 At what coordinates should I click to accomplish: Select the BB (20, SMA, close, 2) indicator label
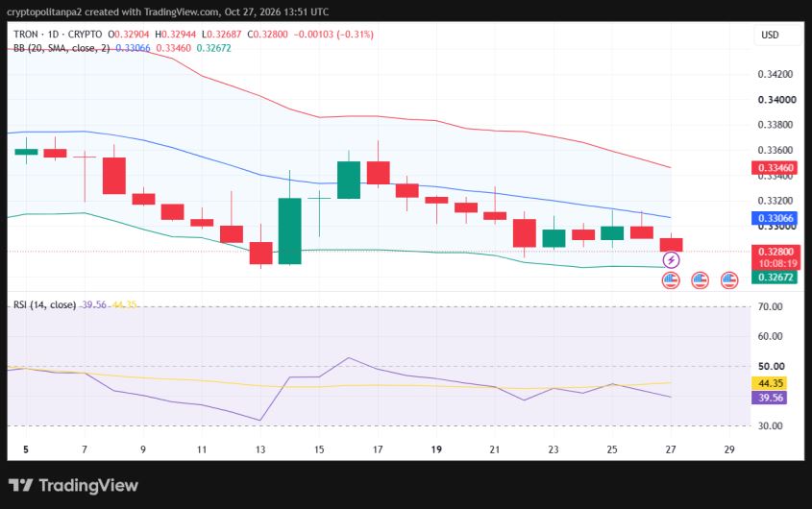(62, 48)
